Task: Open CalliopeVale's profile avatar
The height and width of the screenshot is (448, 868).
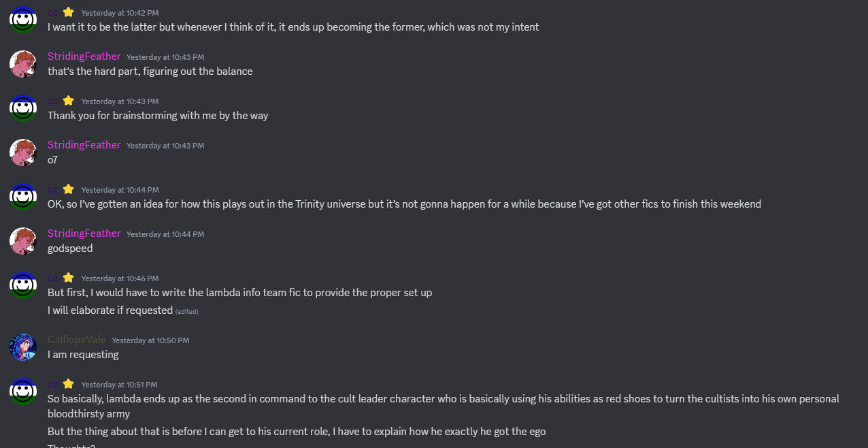Action: (23, 347)
